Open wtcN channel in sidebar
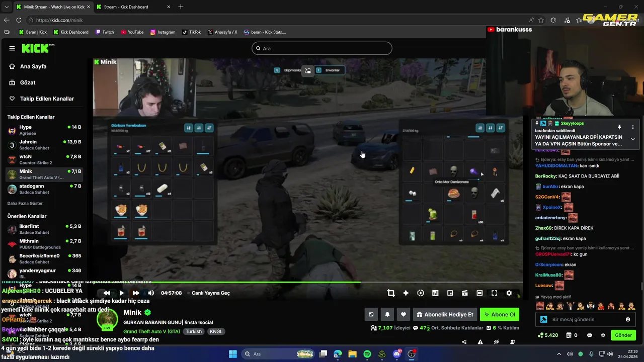 pos(44,159)
